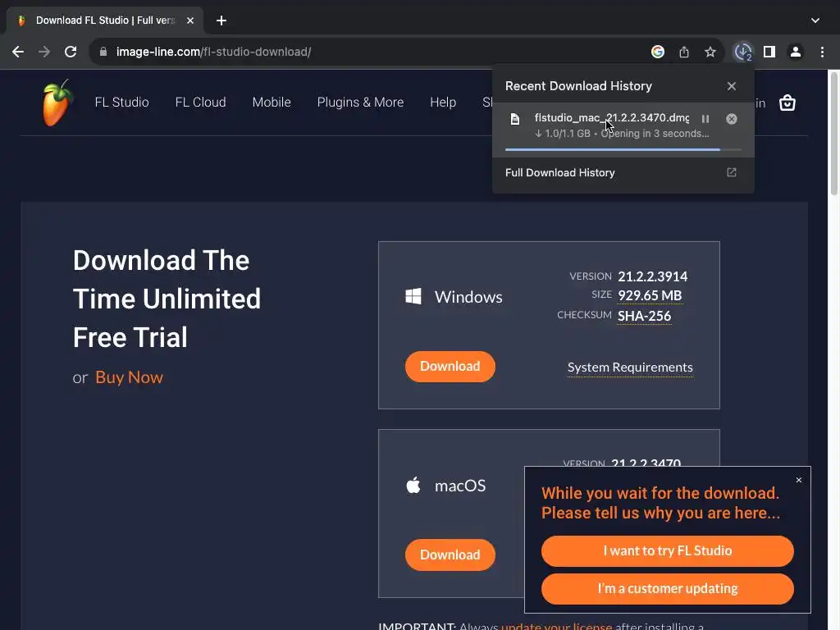840x630 pixels.
Task: Open full download history external link icon
Action: (x=732, y=172)
